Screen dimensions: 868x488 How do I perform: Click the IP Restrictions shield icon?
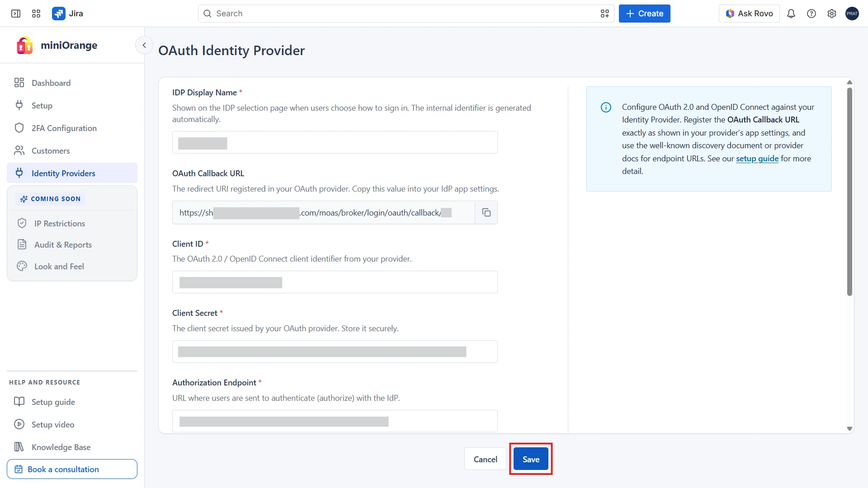pyautogui.click(x=22, y=223)
